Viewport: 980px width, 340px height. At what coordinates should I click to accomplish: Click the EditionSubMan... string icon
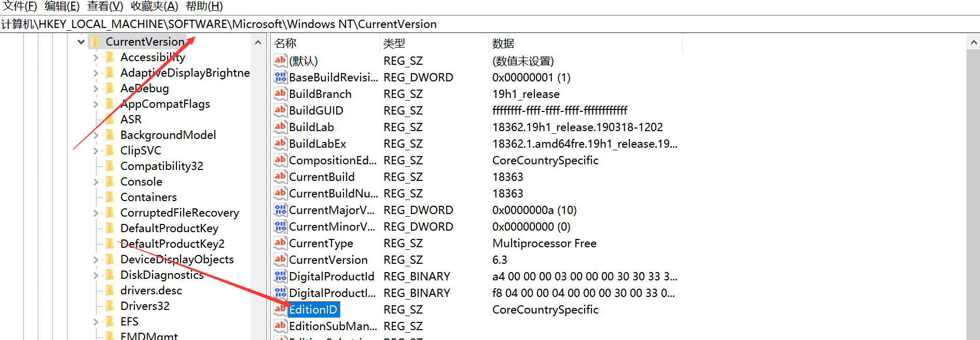pyautogui.click(x=280, y=326)
